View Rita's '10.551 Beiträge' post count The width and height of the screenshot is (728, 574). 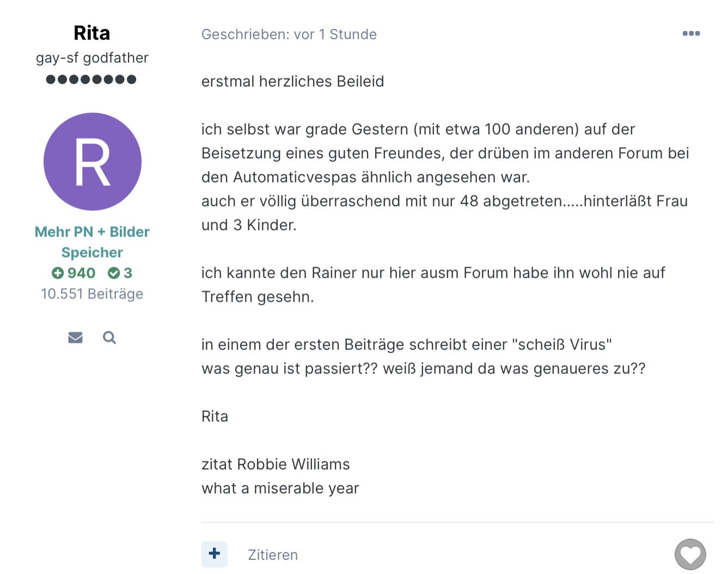pyautogui.click(x=92, y=294)
